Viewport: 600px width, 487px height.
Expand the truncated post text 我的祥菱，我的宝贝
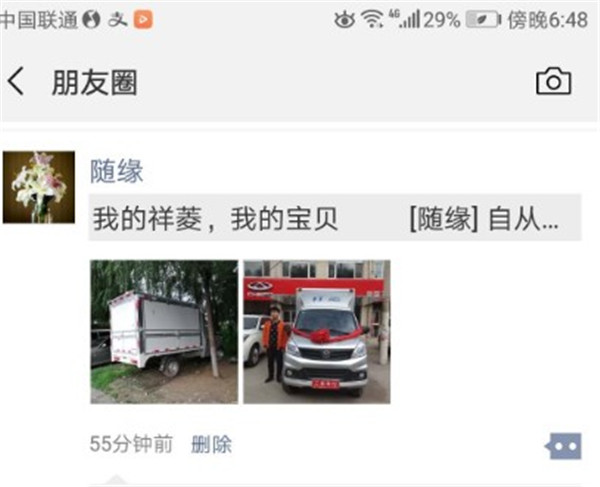click(x=335, y=218)
